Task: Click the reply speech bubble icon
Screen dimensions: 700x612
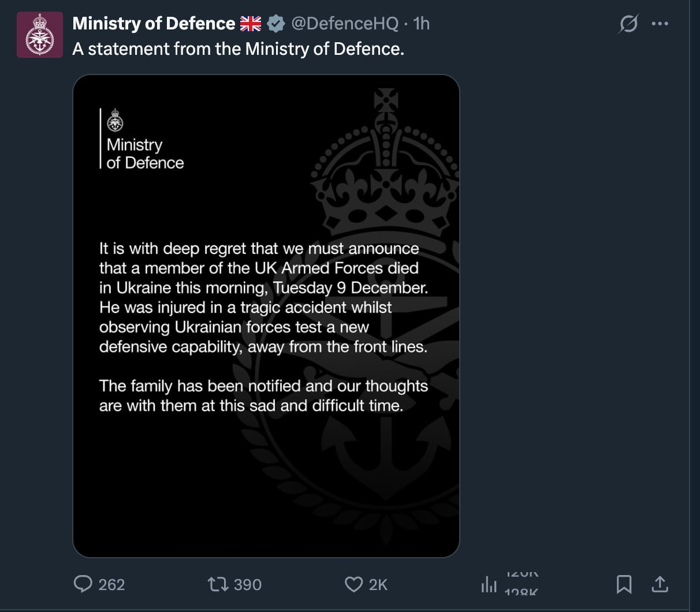Action: pos(83,584)
